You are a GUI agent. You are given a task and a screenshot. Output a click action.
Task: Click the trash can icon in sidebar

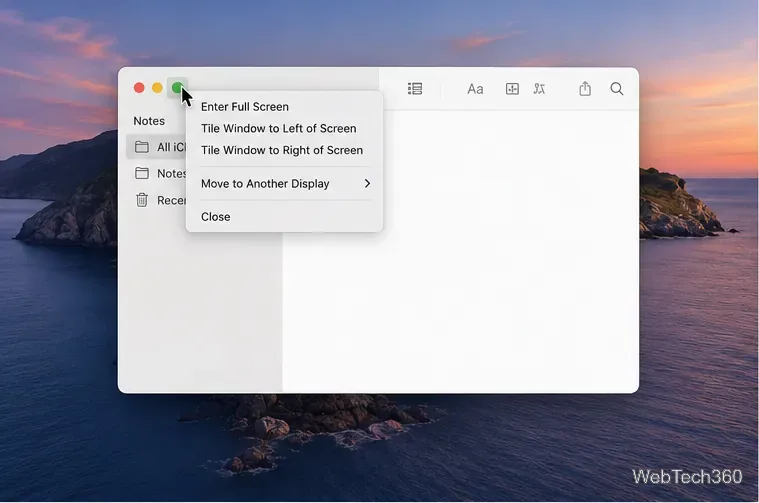[x=142, y=199]
